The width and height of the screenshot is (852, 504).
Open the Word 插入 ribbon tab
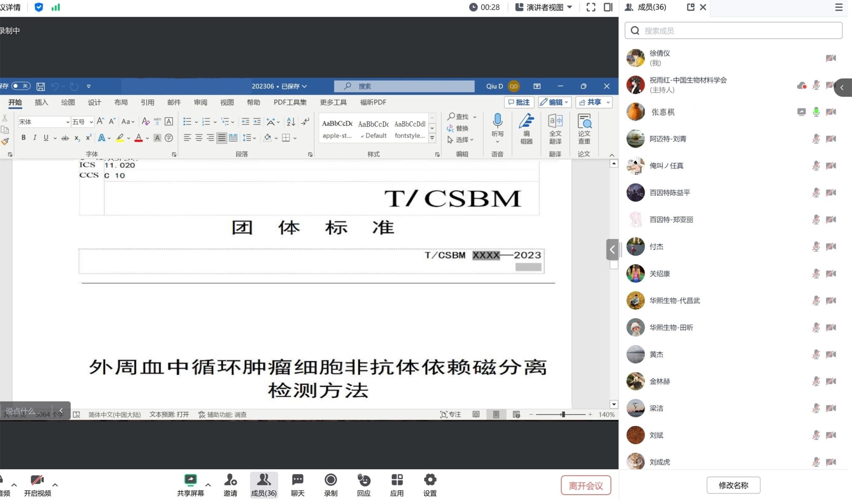point(41,102)
